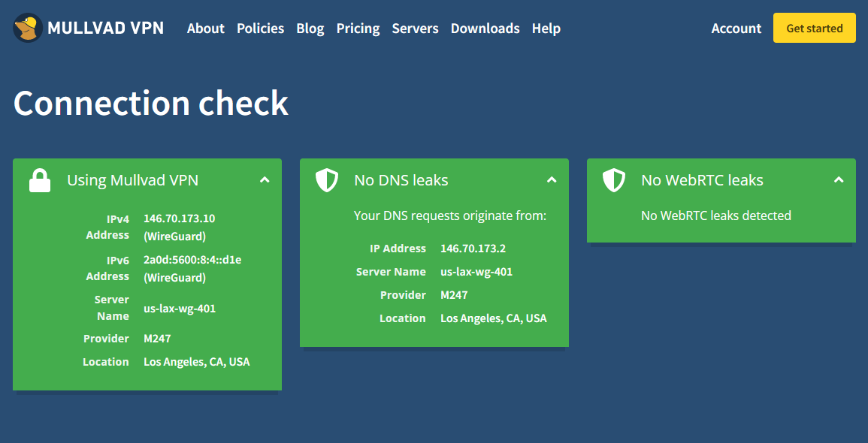Open the Servers page
Viewport: 868px width, 443px height.
point(415,29)
